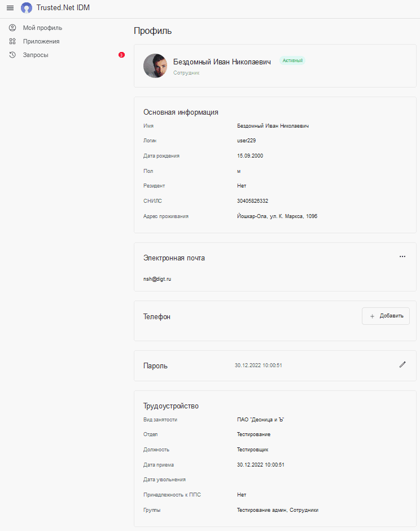The width and height of the screenshot is (420, 531).
Task: Open the hamburger navigation menu
Action: [x=10, y=8]
